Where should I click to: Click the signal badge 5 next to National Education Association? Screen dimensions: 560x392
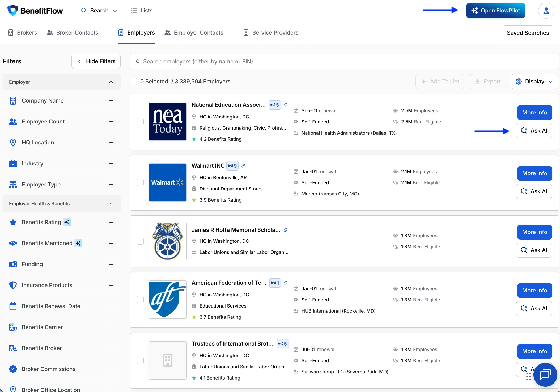[275, 105]
